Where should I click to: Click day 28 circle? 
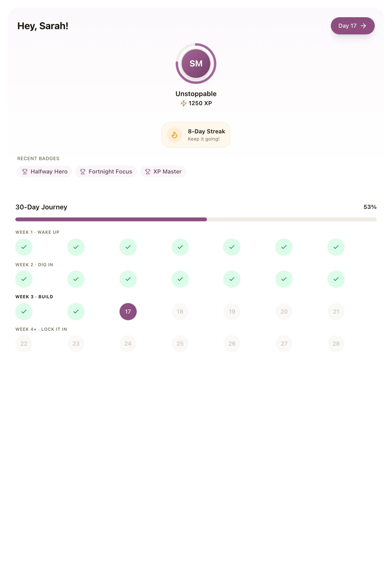(x=336, y=343)
